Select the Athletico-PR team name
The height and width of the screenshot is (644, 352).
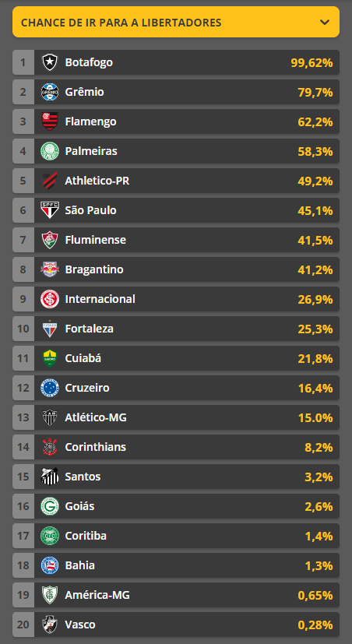(x=97, y=181)
